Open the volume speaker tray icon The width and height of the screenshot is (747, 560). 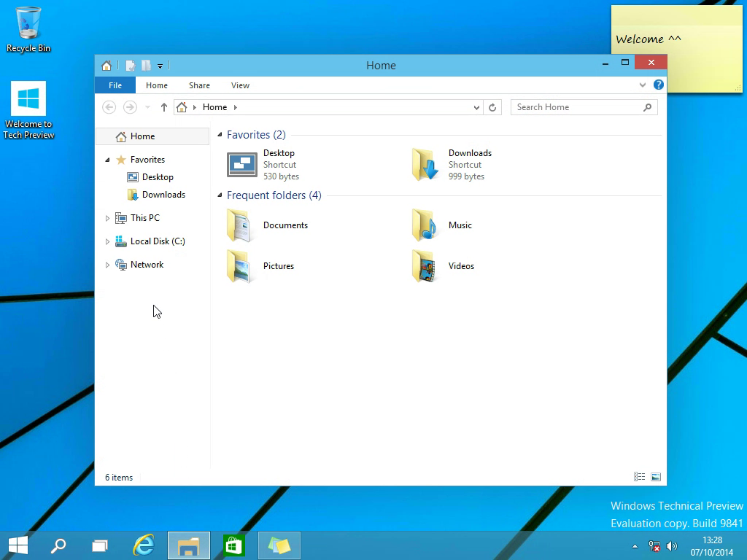point(672,546)
